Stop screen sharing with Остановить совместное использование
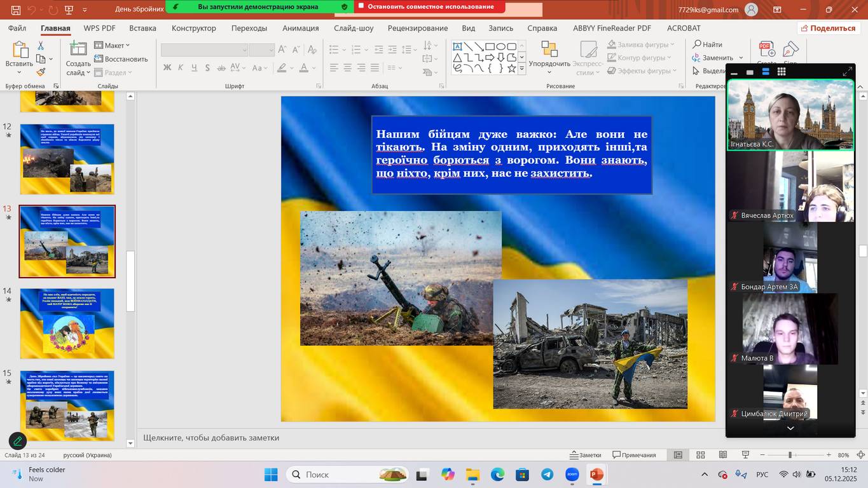 click(x=430, y=7)
